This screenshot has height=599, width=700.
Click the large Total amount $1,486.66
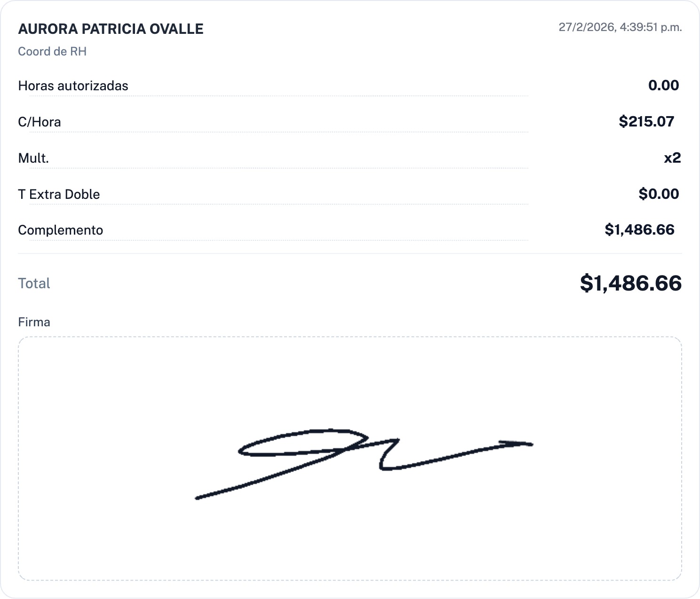coord(630,283)
